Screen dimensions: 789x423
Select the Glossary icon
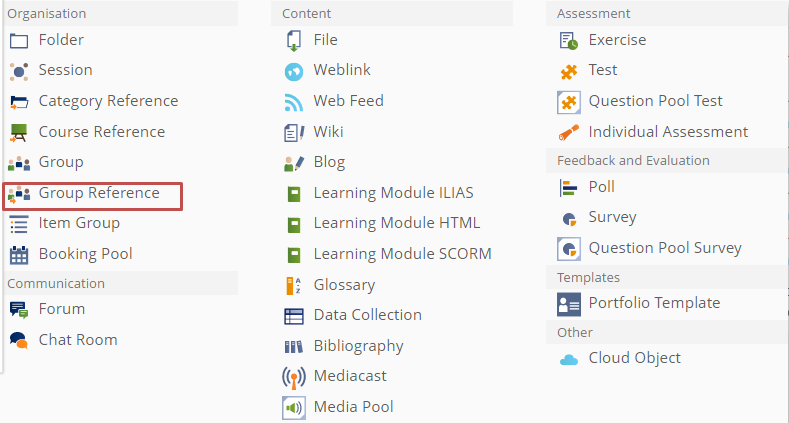(294, 286)
